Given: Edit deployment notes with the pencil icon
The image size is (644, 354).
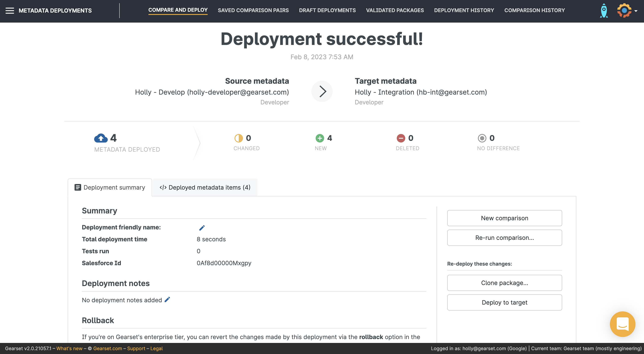Looking at the screenshot, I should pyautogui.click(x=167, y=299).
